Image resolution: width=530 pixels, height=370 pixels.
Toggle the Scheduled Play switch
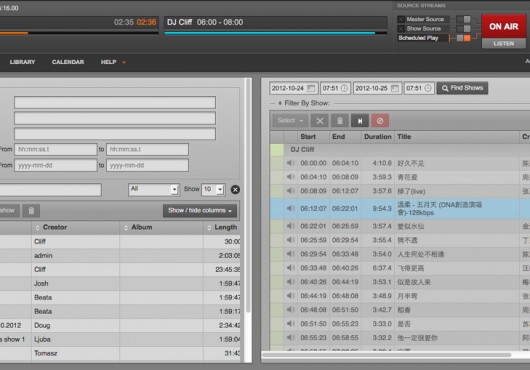pos(463,38)
